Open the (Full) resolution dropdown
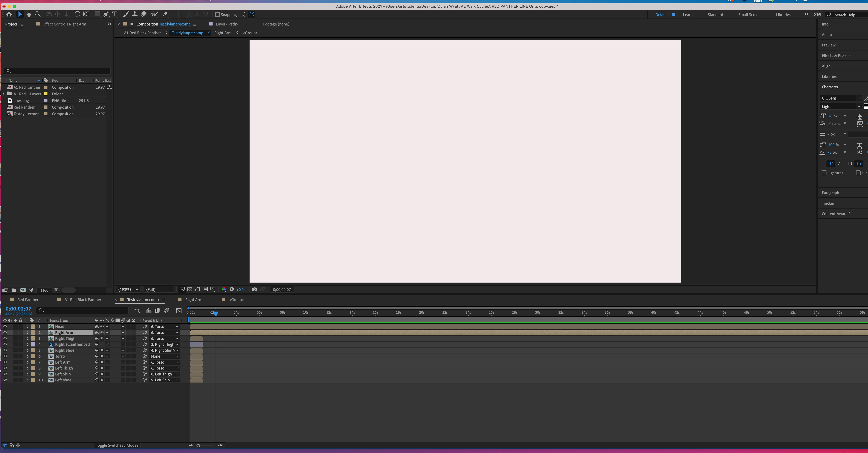Image resolution: width=868 pixels, height=453 pixels. tap(159, 289)
